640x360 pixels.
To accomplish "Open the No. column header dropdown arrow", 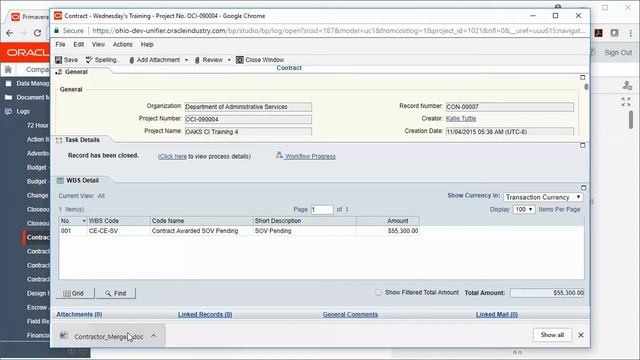I will point(84,221).
